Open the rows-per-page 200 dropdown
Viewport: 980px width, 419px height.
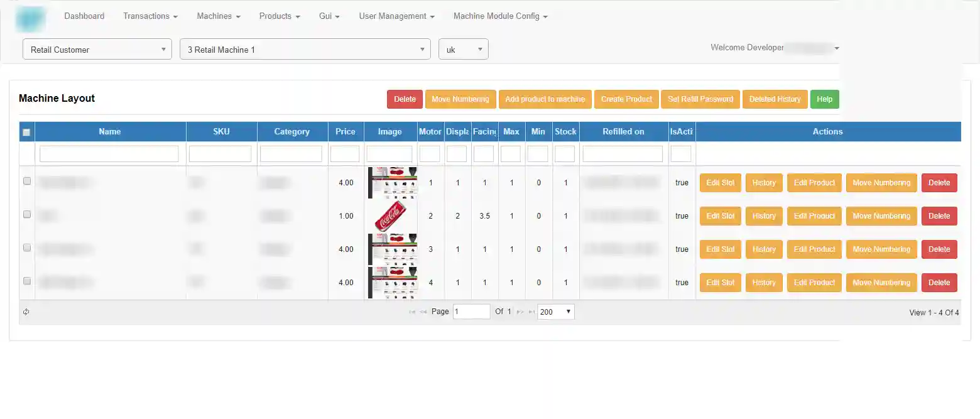(556, 312)
